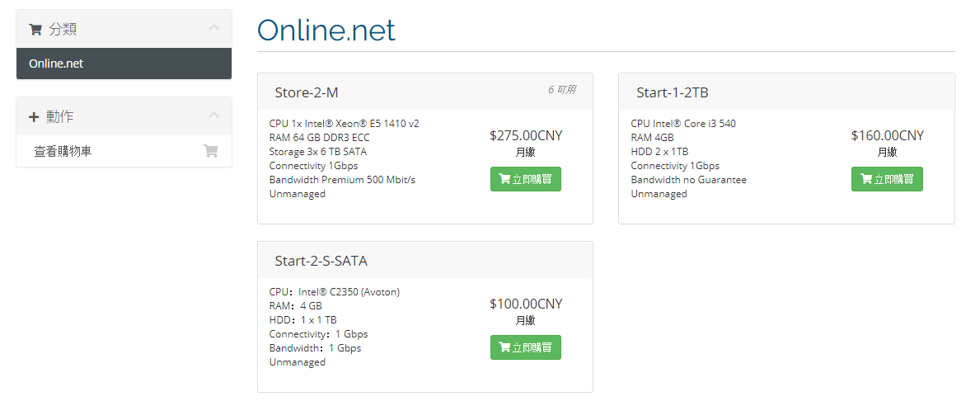Click the $160.00CNY price text
The image size is (980, 420).
pos(887,136)
